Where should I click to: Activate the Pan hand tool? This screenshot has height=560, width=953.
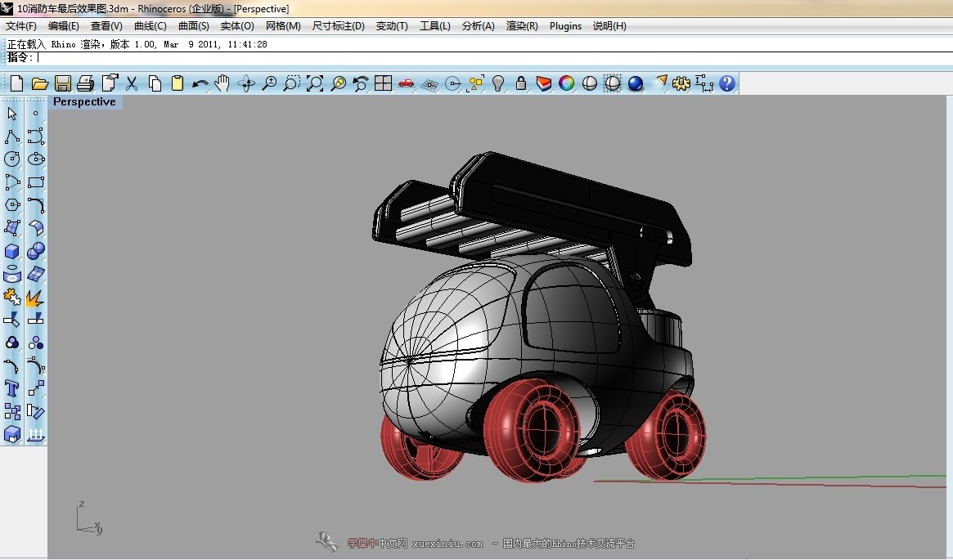[223, 83]
